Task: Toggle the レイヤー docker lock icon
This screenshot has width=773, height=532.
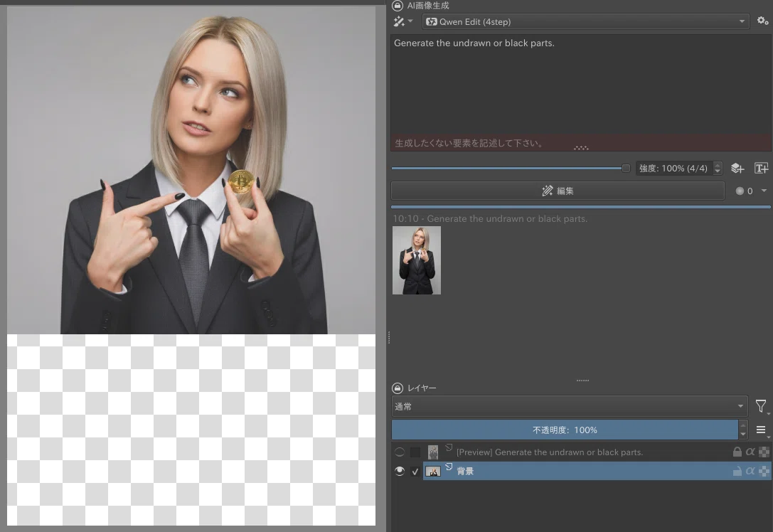Action: 398,388
